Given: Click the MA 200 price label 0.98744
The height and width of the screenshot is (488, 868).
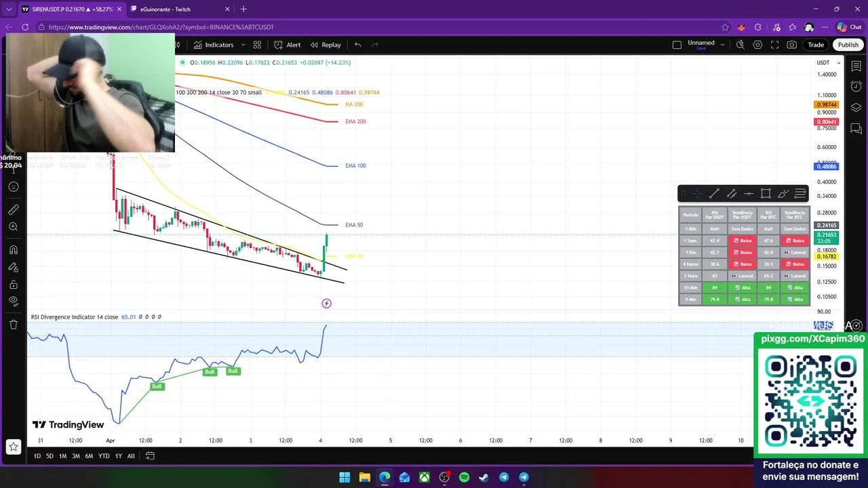Looking at the screenshot, I should 827,105.
